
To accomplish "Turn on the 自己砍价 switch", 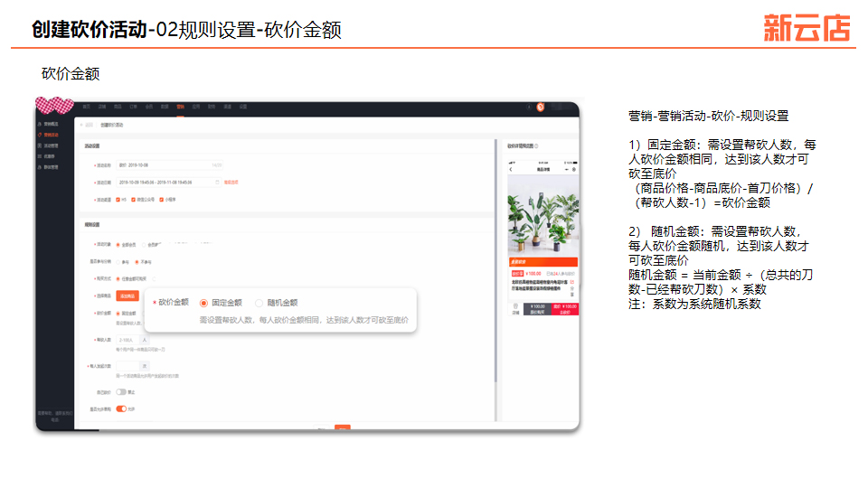I will [x=120, y=391].
